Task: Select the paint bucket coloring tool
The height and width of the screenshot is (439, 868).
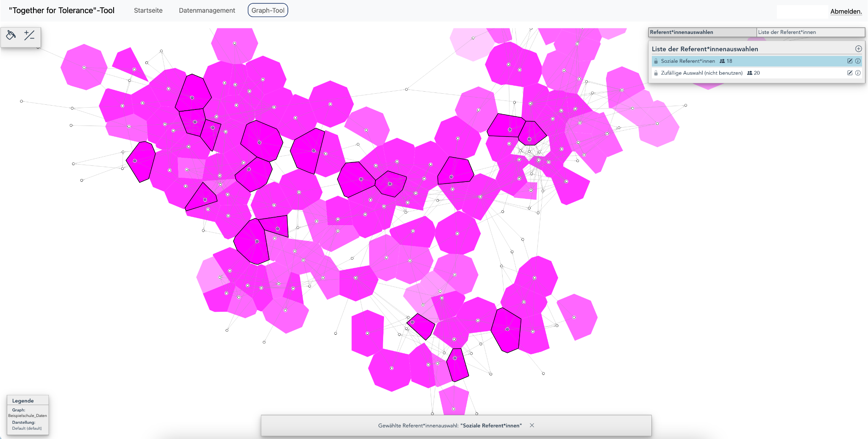Action: tap(11, 35)
